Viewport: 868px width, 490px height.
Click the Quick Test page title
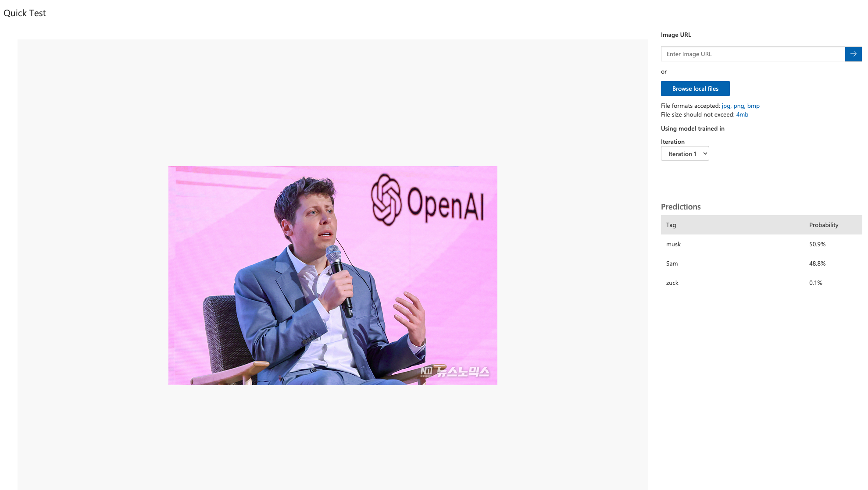(25, 13)
